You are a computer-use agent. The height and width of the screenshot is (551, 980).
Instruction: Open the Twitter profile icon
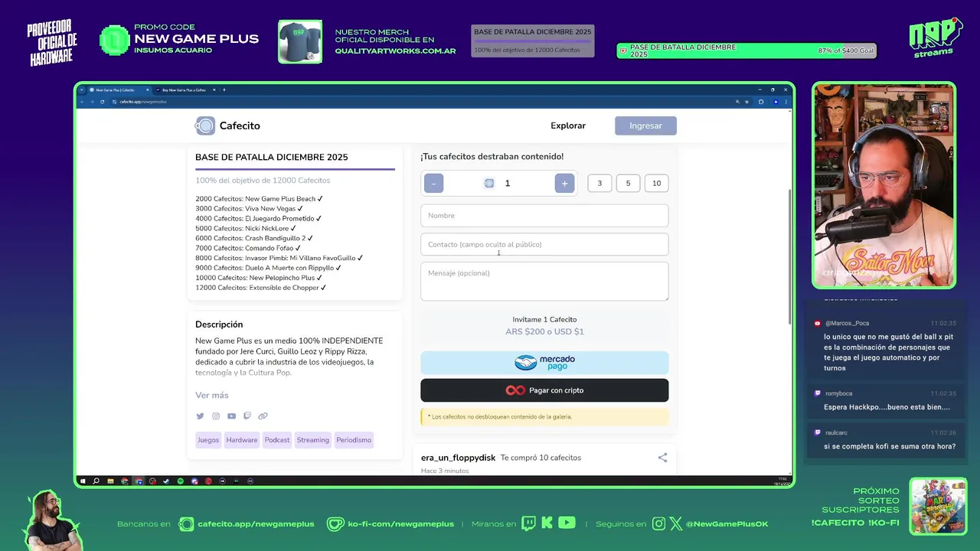pyautogui.click(x=200, y=416)
